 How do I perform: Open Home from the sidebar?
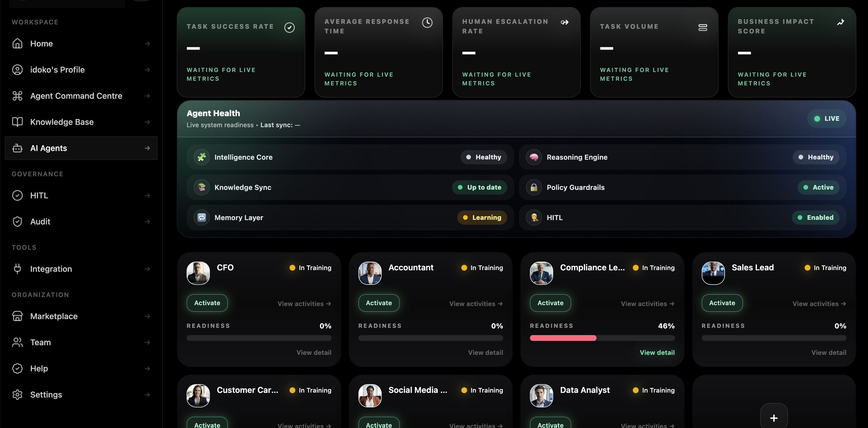coord(81,44)
